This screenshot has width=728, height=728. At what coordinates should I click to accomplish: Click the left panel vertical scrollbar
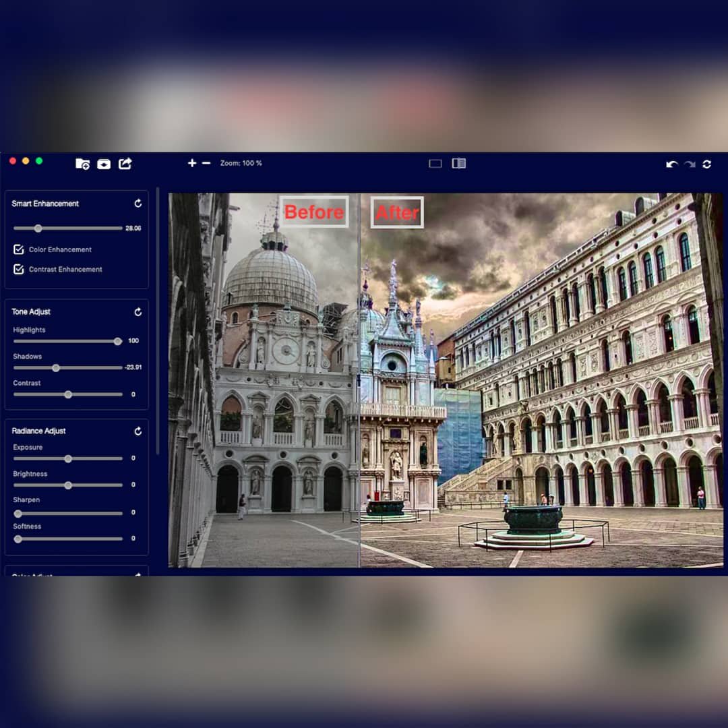click(158, 321)
